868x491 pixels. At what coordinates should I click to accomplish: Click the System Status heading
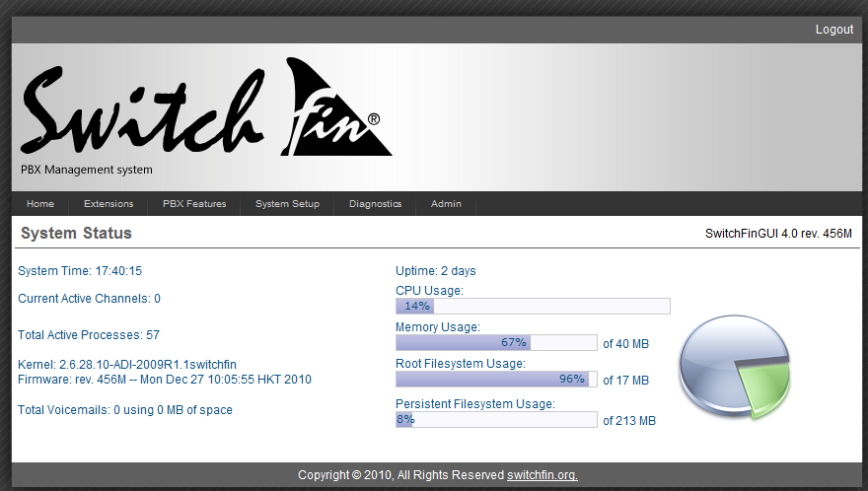(76, 234)
